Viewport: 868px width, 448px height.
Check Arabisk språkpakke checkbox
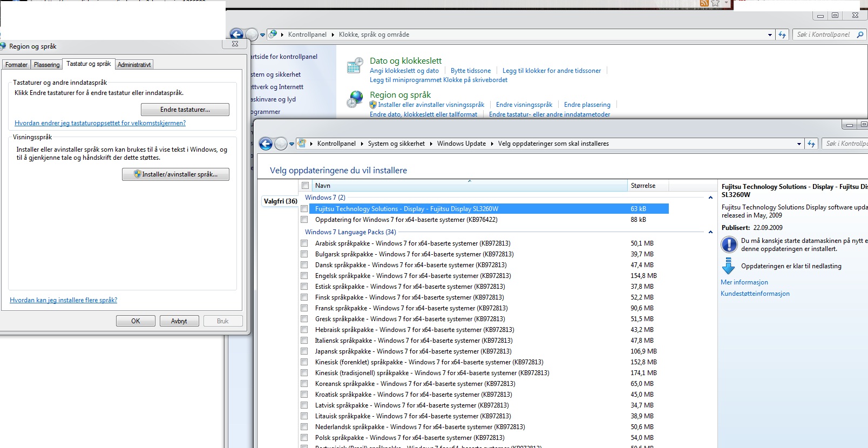[x=304, y=243]
